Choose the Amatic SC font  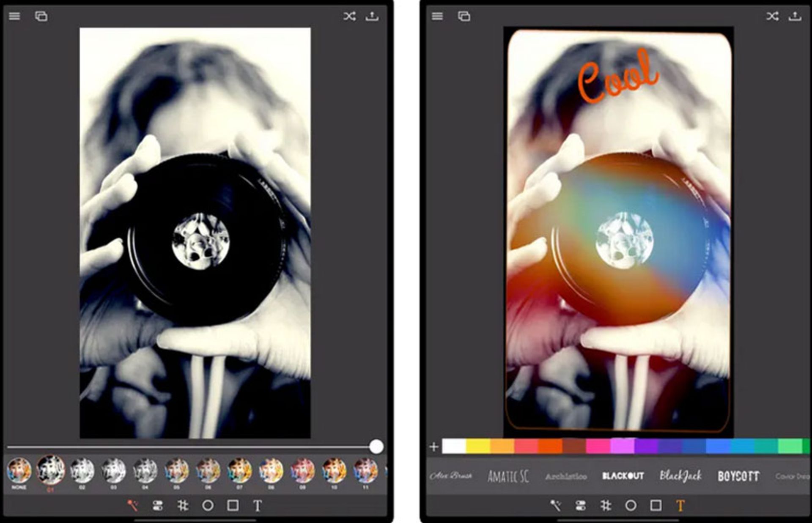[x=508, y=476]
